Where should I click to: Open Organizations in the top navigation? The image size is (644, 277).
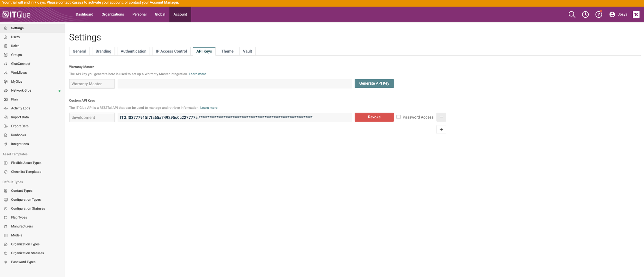tap(113, 14)
